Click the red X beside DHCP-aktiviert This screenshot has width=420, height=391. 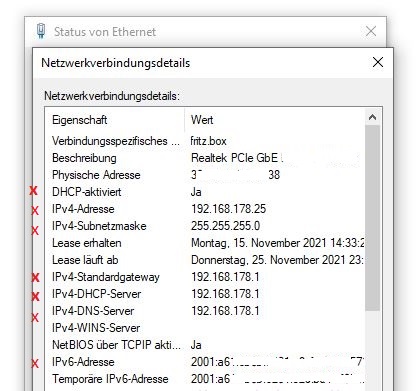33,191
